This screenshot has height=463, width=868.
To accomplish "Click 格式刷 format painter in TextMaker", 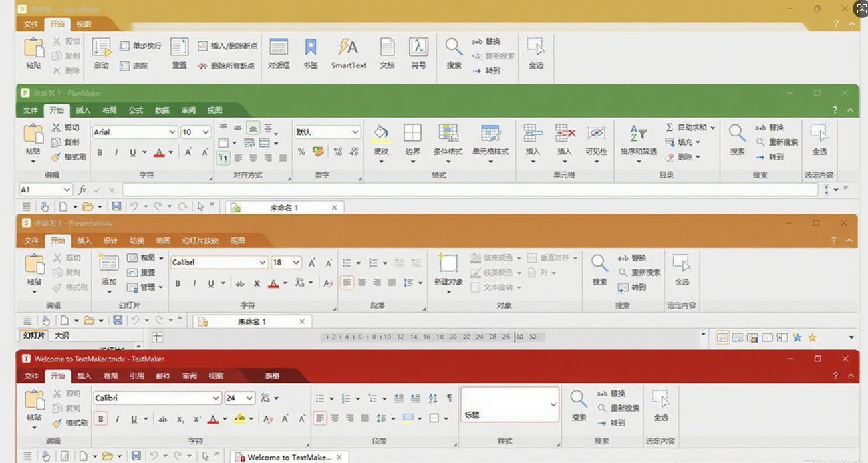I will click(69, 422).
